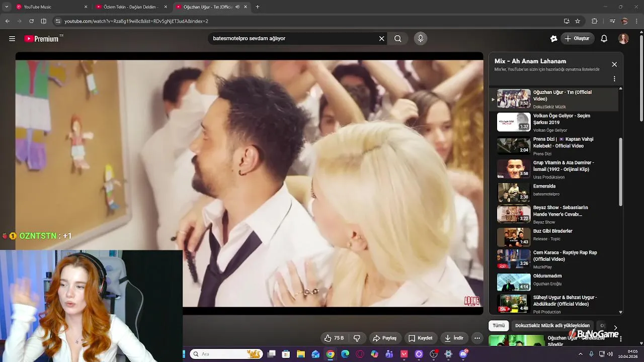
Task: Select the Tümü filter chip
Action: pos(499,326)
